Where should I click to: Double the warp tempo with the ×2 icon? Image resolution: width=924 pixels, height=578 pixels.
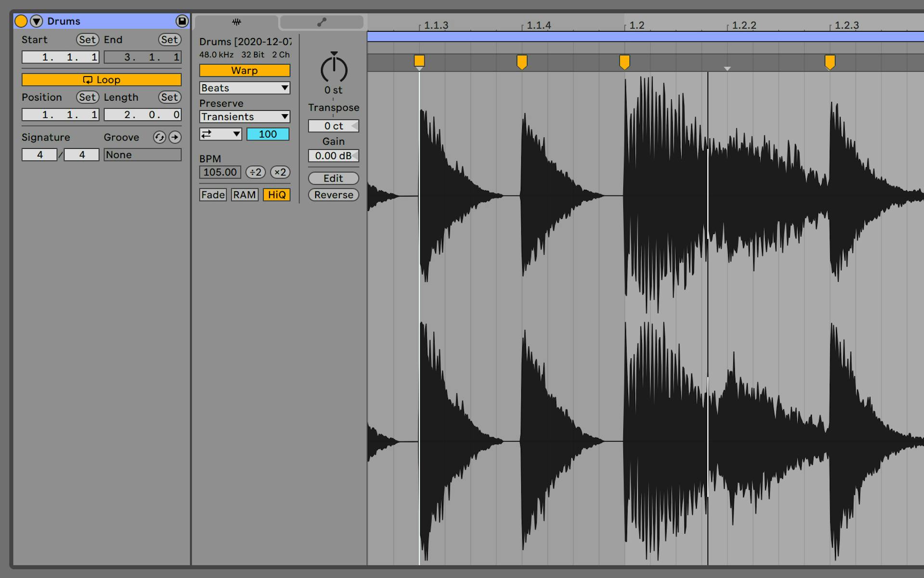281,172
